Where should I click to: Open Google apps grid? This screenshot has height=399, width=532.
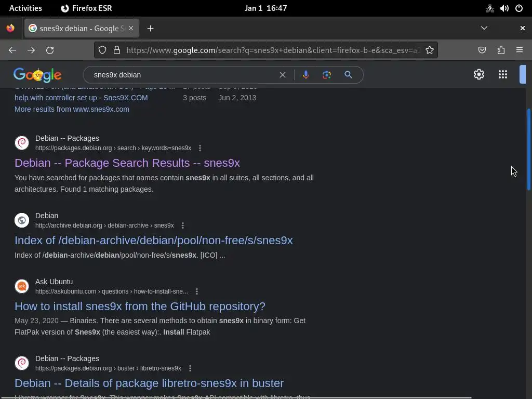[503, 75]
